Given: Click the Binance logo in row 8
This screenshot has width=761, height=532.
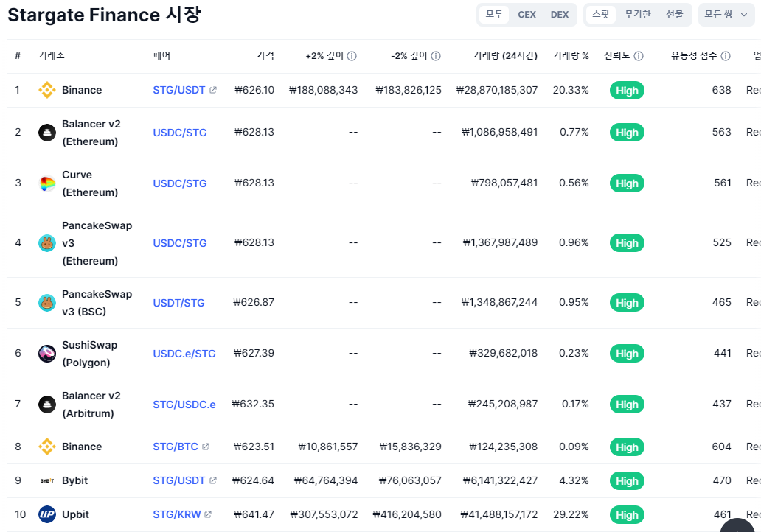Looking at the screenshot, I should pyautogui.click(x=47, y=447).
